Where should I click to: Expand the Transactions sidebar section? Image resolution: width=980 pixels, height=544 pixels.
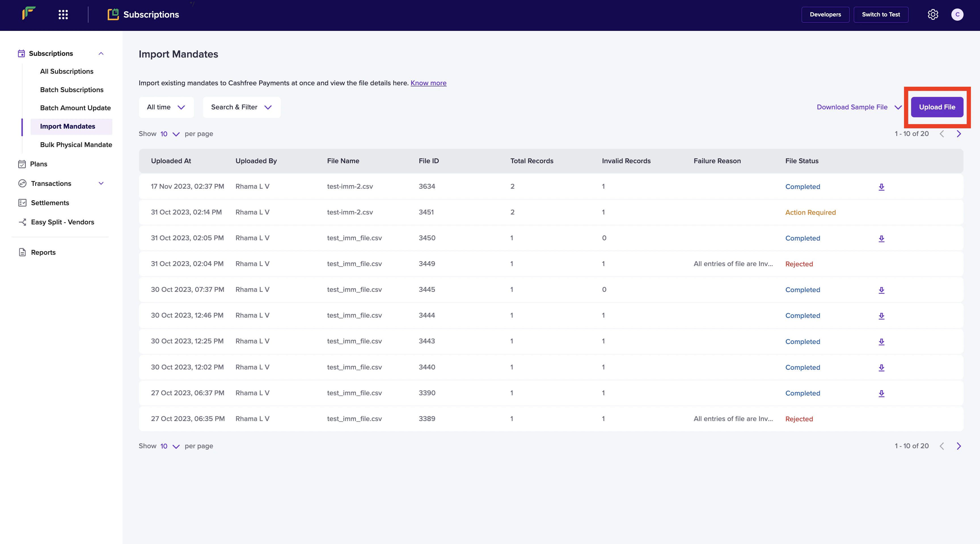[x=101, y=184]
